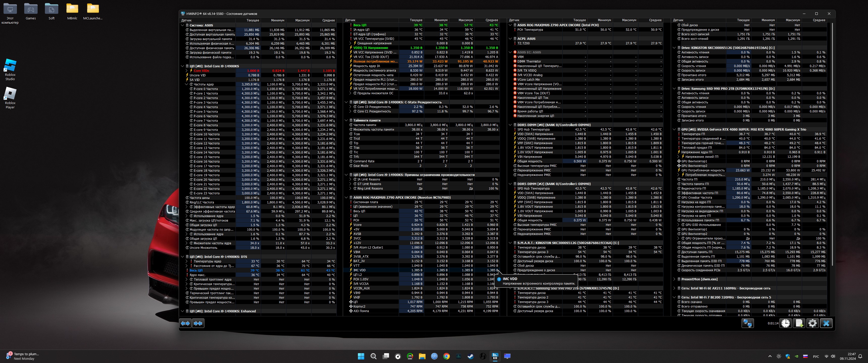Expand the Core VIDs row

(x=187, y=71)
